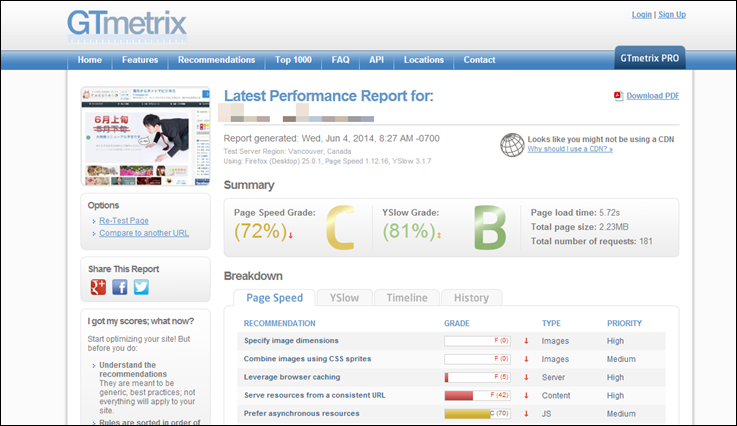Click the GTmetrix logo
737x426 pixels.
tap(126, 24)
